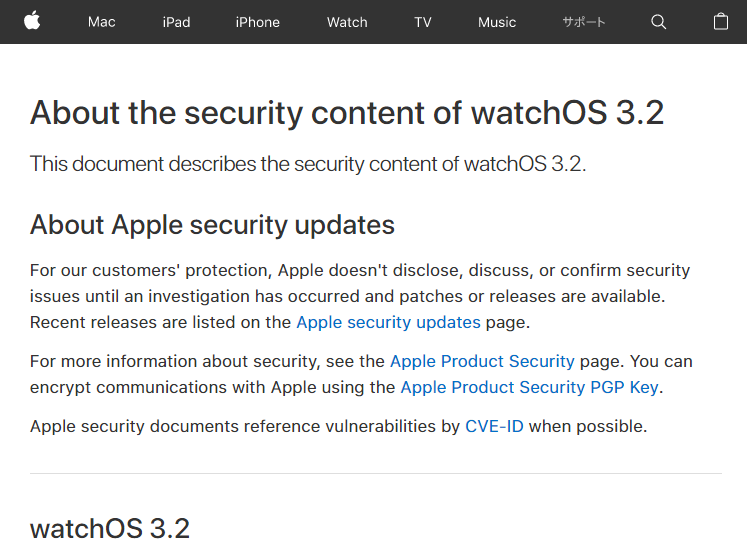Click the "watchOS 3.2" section heading at bottom
The height and width of the screenshot is (560, 747).
[110, 528]
